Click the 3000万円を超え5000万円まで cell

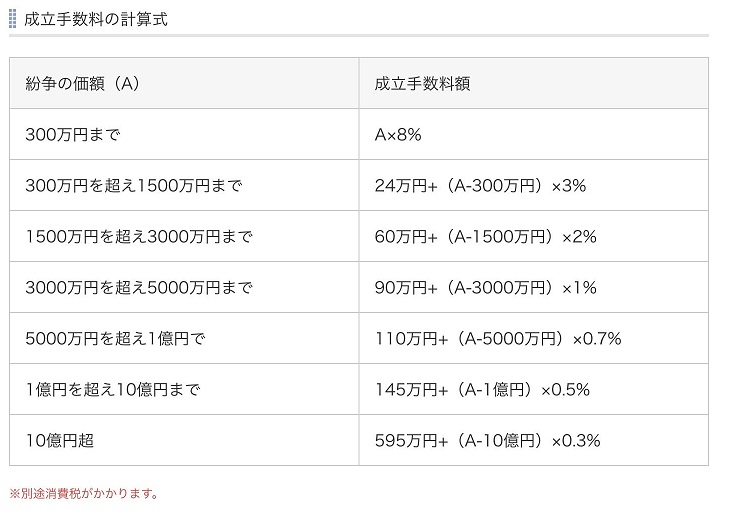pyautogui.click(x=139, y=288)
